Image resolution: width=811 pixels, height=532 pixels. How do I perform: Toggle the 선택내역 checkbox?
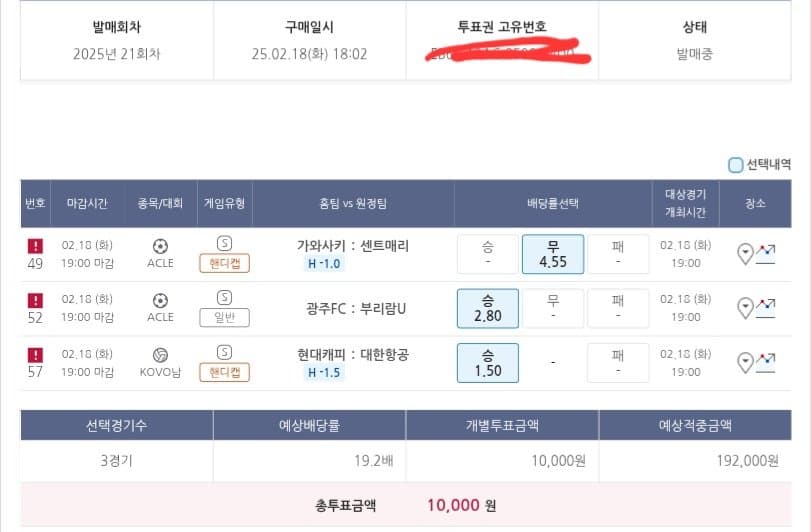[x=735, y=165]
